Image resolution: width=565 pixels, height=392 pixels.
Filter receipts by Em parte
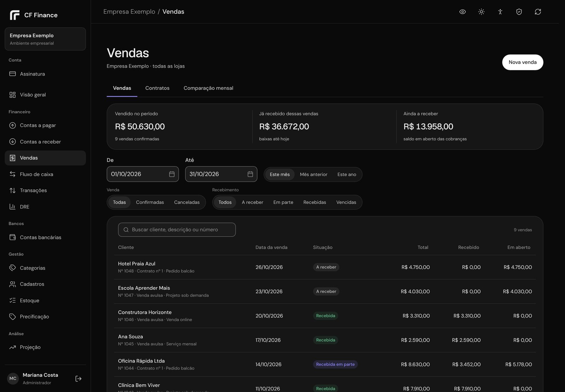pyautogui.click(x=283, y=202)
